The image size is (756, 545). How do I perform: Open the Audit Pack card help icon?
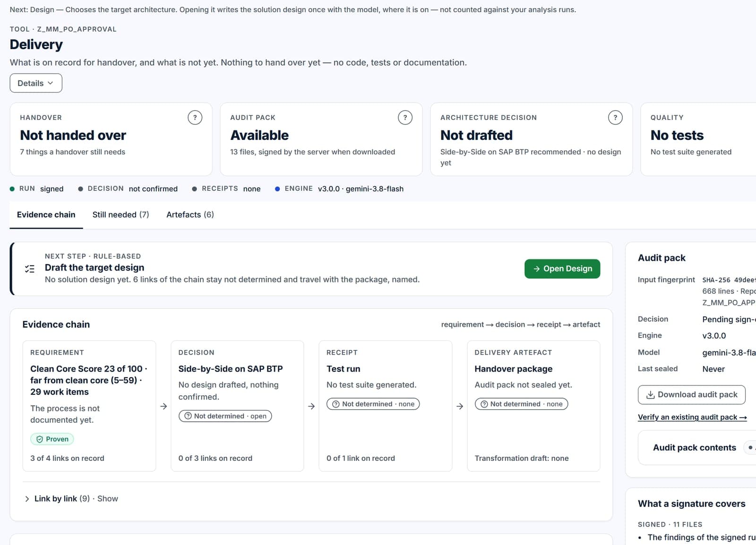(x=405, y=118)
